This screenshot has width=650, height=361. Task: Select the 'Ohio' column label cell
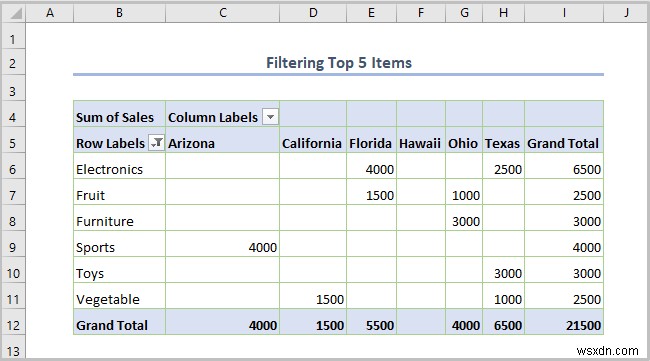tap(464, 140)
